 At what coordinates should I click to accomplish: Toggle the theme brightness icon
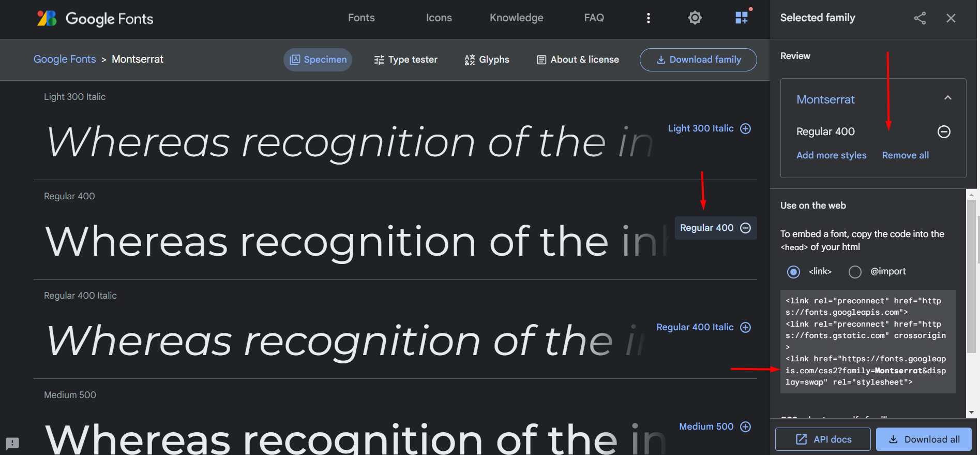pyautogui.click(x=695, y=18)
